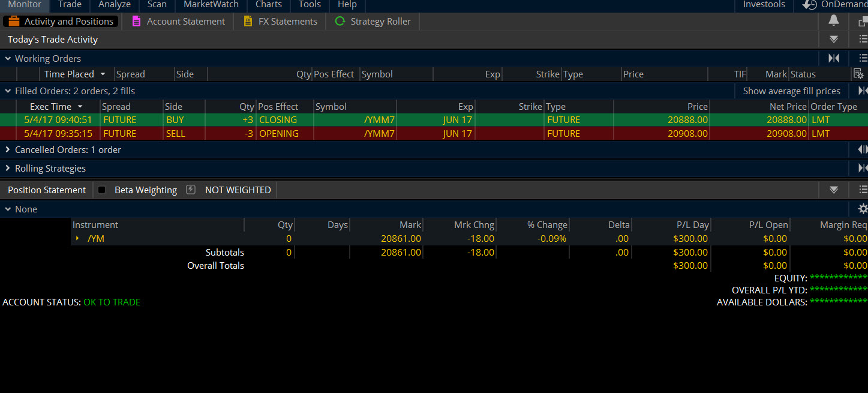Expand the Cancelled Orders section

[x=8, y=149]
